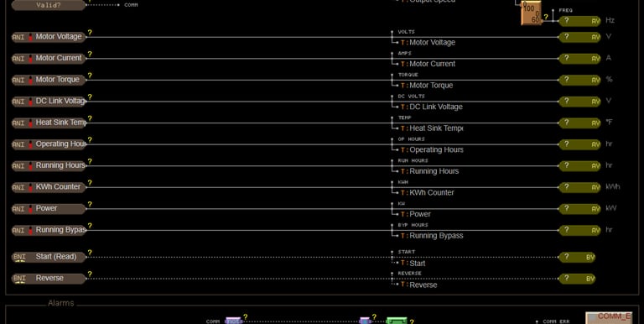644x324 pixels.
Task: Select the Reverse BNI input block
Action: pos(49,279)
